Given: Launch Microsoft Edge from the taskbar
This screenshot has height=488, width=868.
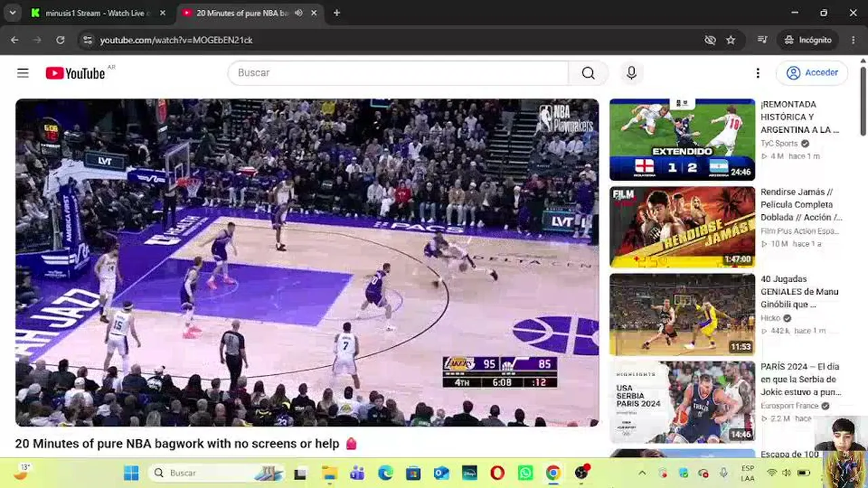Looking at the screenshot, I should click(385, 473).
